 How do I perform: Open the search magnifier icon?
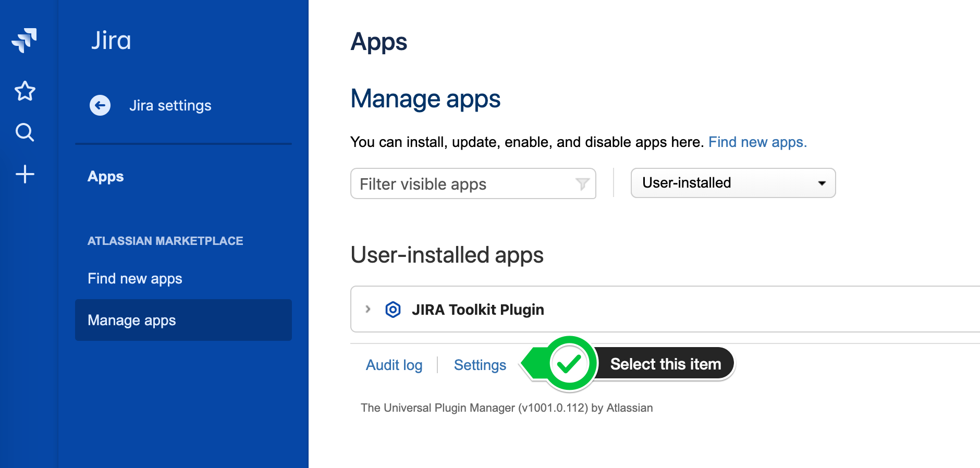point(24,132)
